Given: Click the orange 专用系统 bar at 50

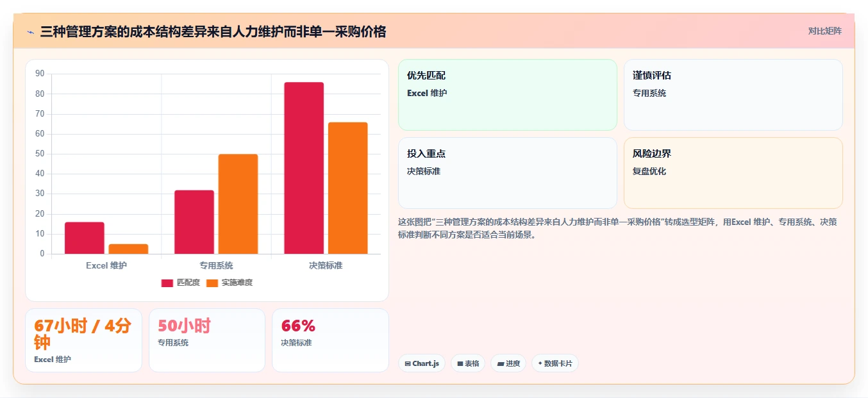Looking at the screenshot, I should click(238, 204).
